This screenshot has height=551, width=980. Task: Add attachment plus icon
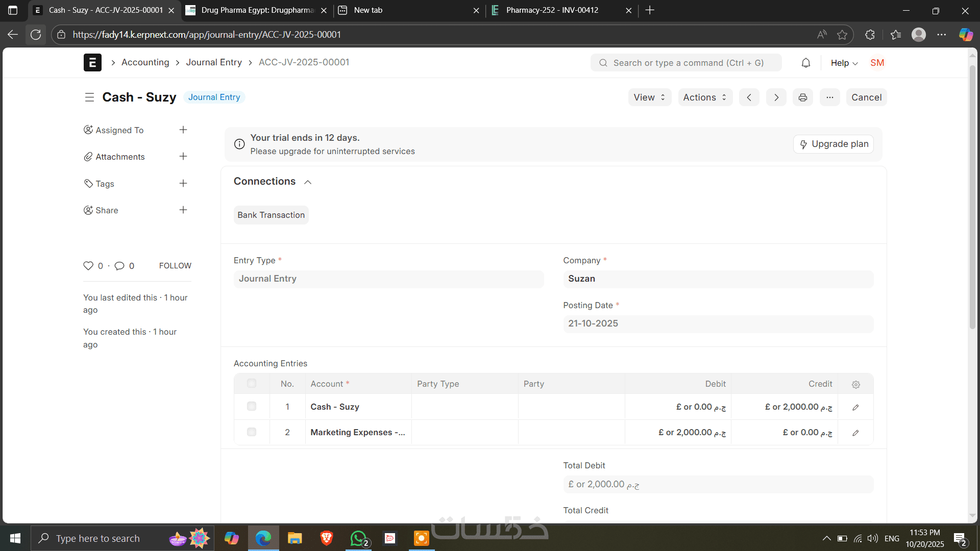[x=183, y=157]
